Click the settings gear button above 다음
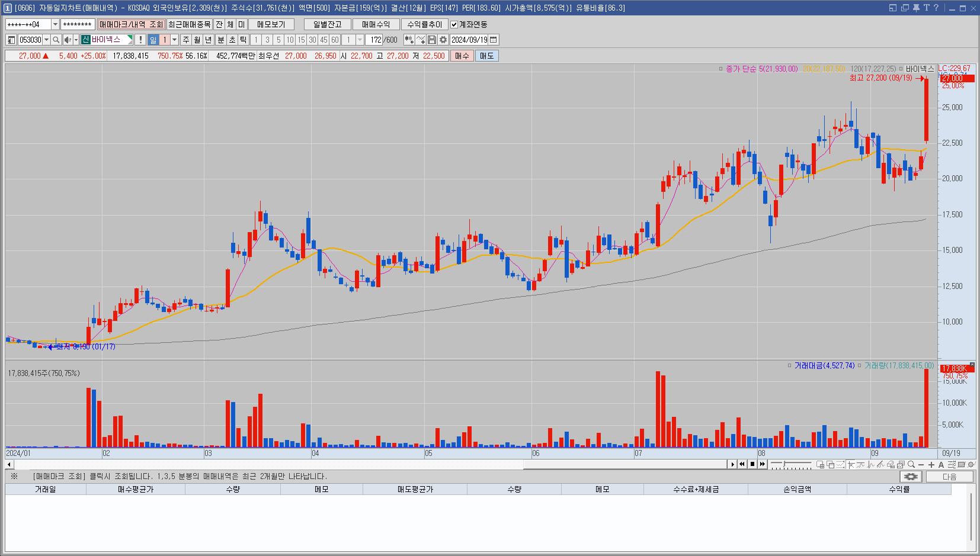 point(911,477)
